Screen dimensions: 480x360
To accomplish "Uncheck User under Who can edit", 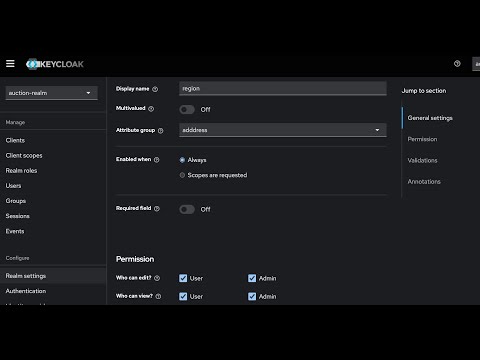I will [183, 278].
